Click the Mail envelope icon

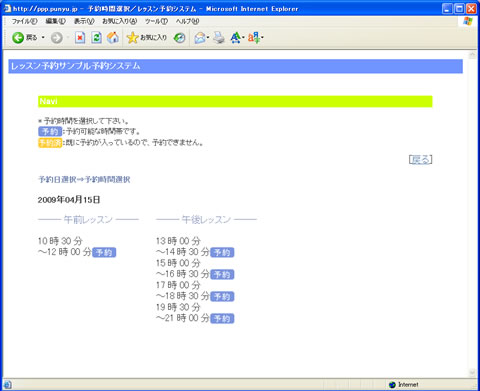(200, 38)
